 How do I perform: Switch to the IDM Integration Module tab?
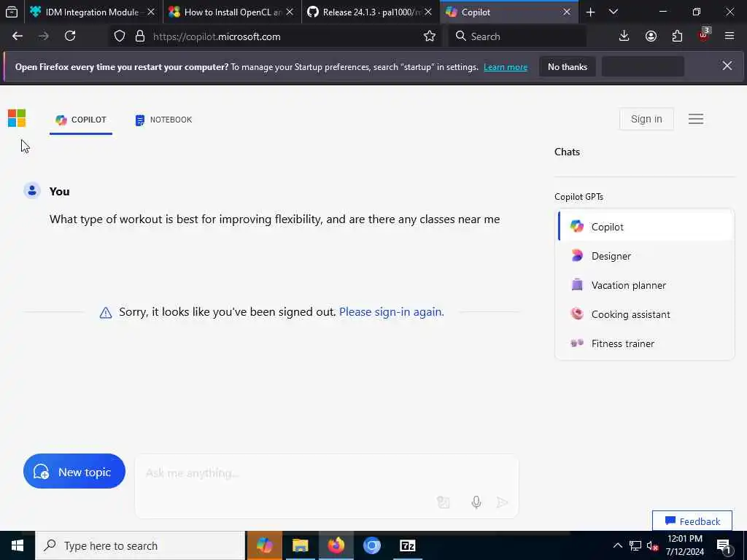click(x=92, y=12)
